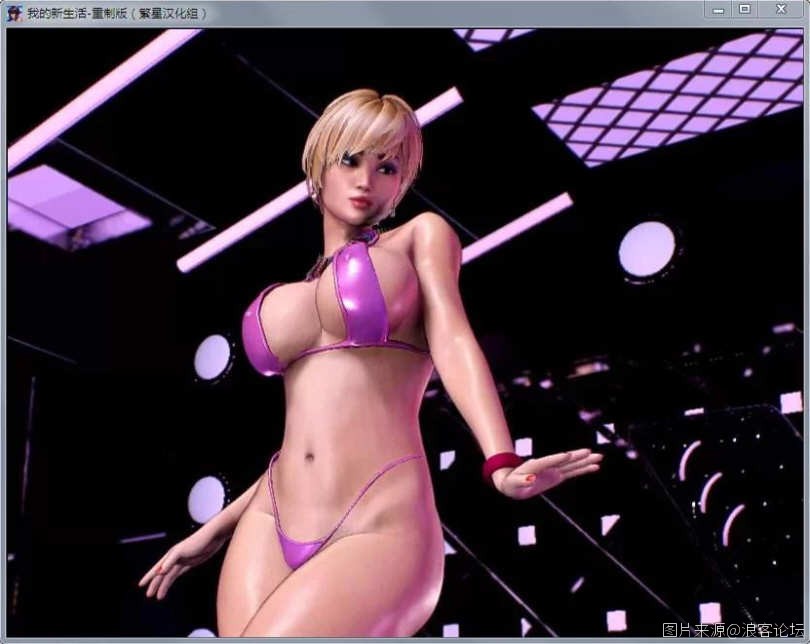Click the window title "我的新生活-重制版（繁星汉化组）"

tap(117, 14)
